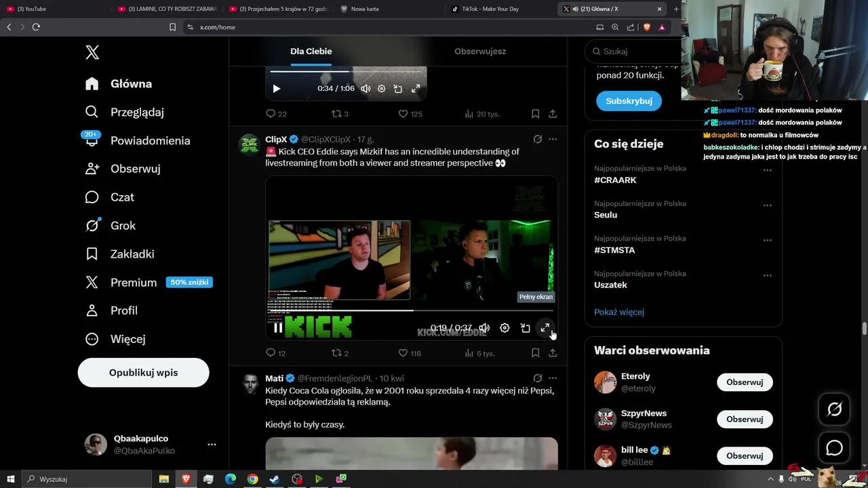This screenshot has width=868, height=488.
Task: Open Przeglądaj explore section
Action: 125,112
